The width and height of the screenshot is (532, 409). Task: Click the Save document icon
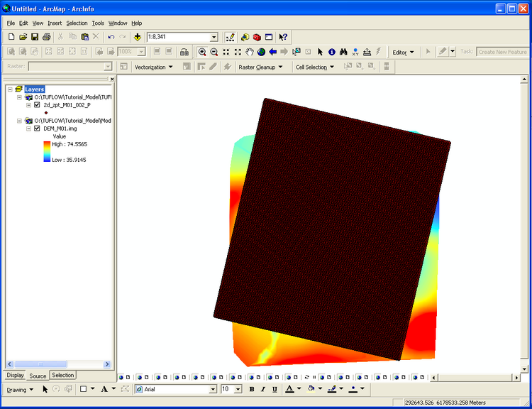click(x=34, y=37)
